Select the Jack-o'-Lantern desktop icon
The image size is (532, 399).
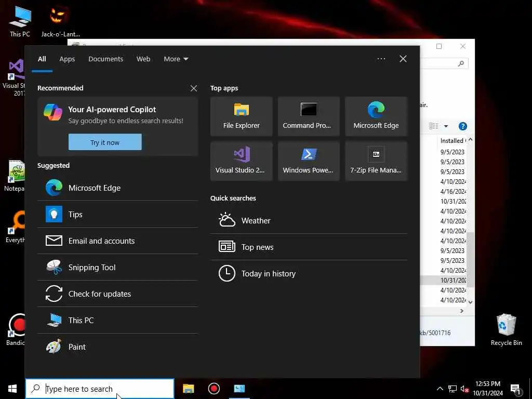click(60, 21)
